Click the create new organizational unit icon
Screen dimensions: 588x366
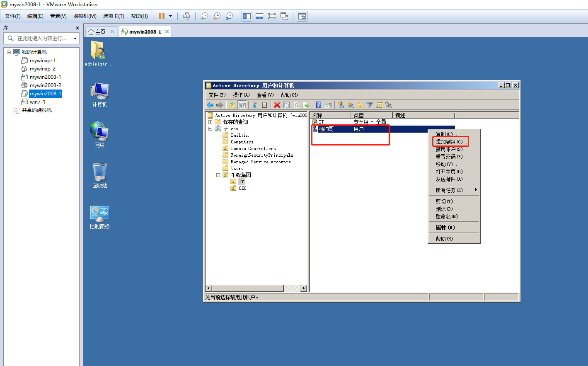(360, 105)
